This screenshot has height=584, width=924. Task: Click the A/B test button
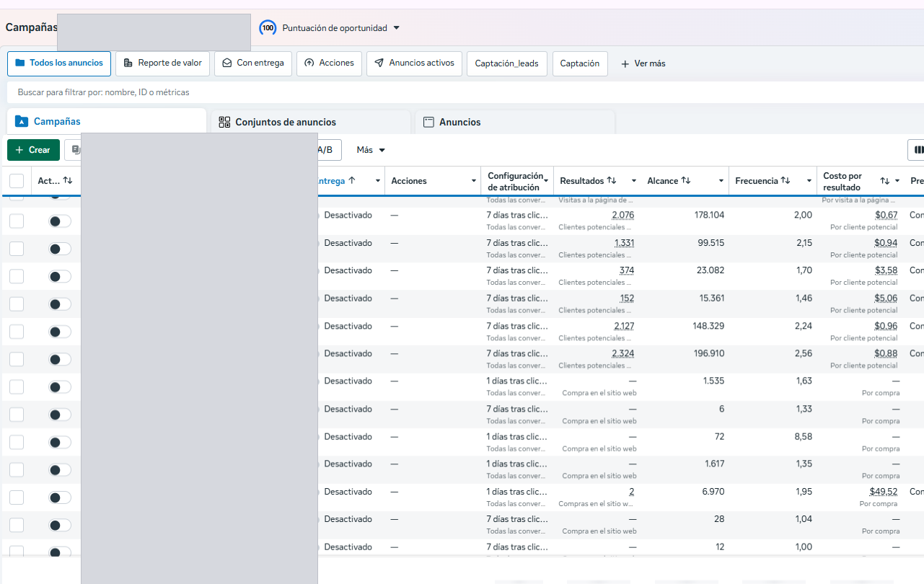[x=329, y=150]
